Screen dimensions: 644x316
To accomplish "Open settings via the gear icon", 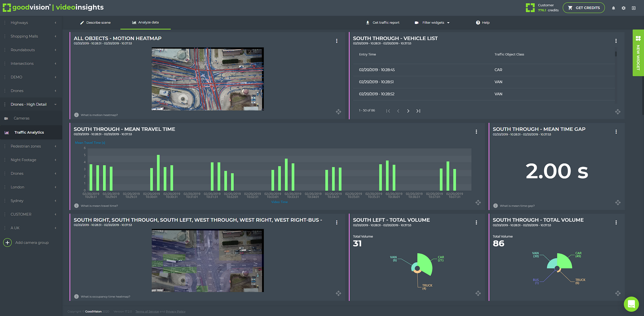I will click(623, 8).
